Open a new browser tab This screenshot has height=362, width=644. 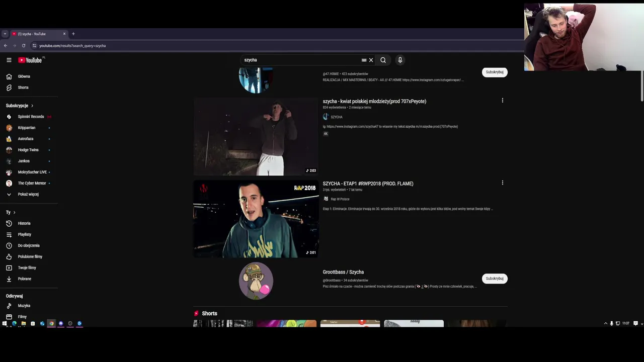tap(73, 34)
